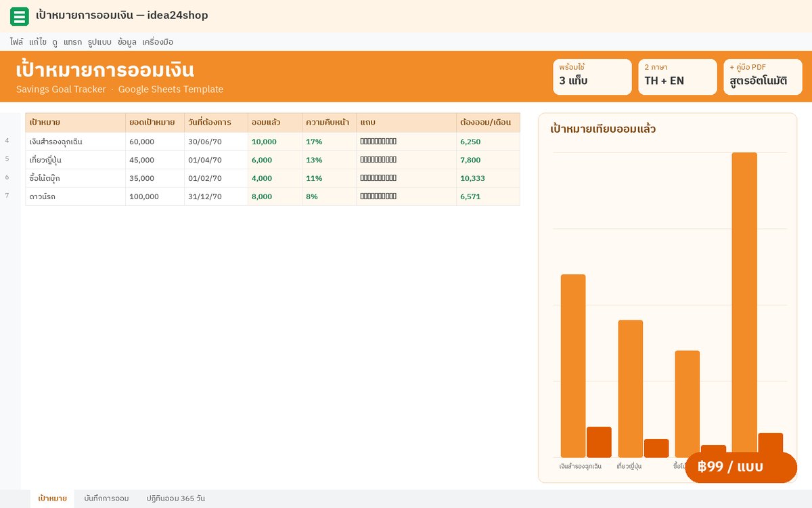Select the 8,000 saved amount cell
Screen dimensions: 812x508
tap(275, 196)
